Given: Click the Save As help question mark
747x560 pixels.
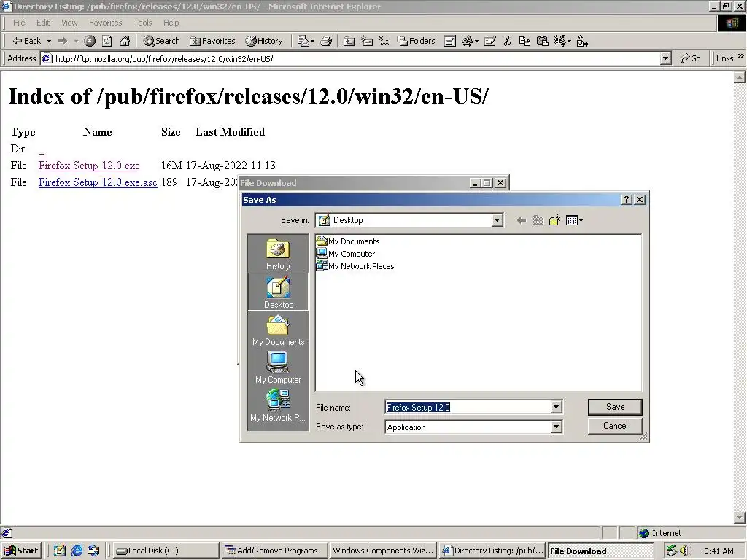Looking at the screenshot, I should coord(627,200).
